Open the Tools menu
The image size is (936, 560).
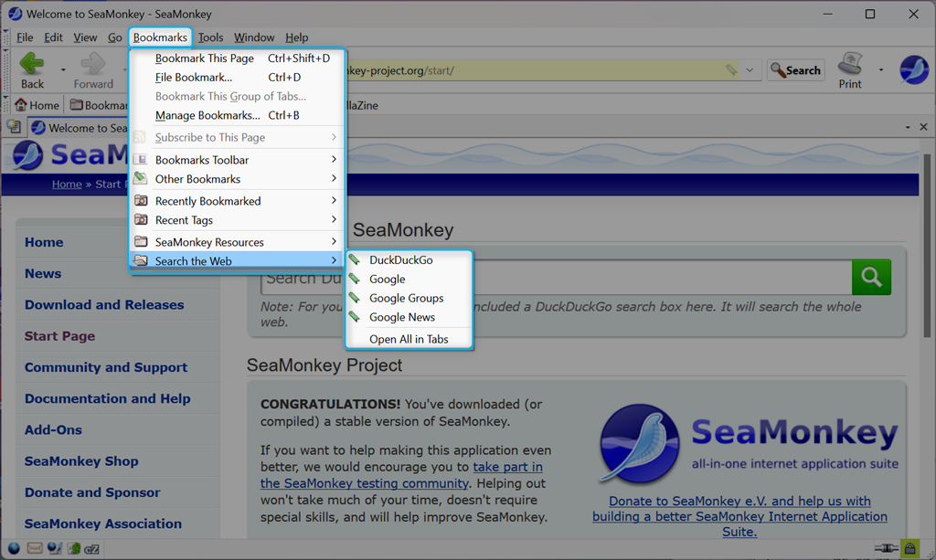click(211, 37)
